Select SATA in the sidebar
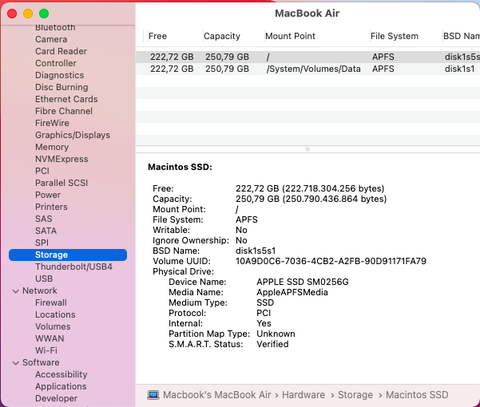 click(x=46, y=231)
